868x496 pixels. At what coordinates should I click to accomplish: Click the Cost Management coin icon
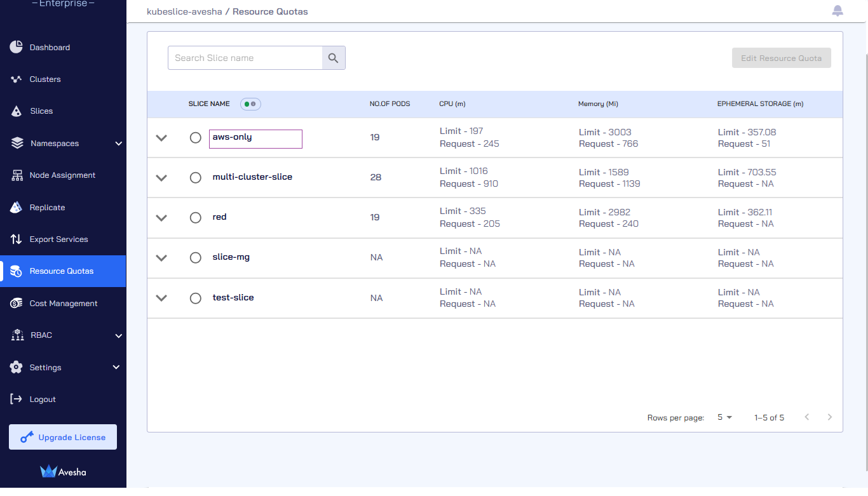pos(17,304)
